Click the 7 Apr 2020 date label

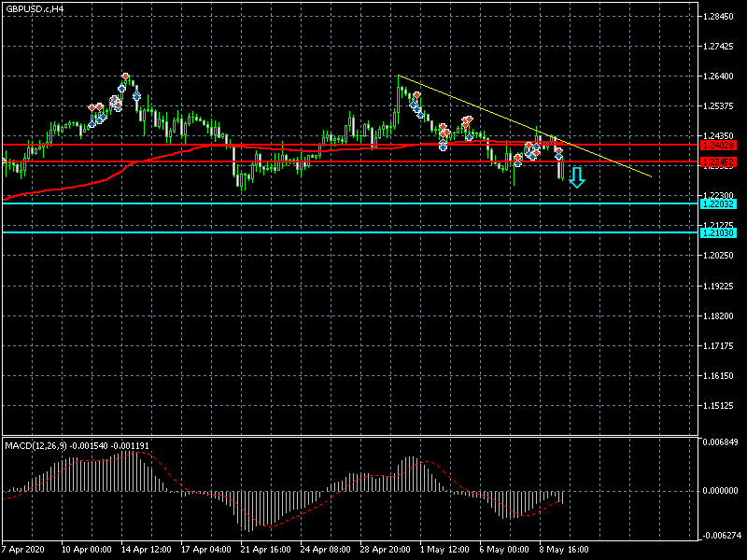[x=24, y=550]
